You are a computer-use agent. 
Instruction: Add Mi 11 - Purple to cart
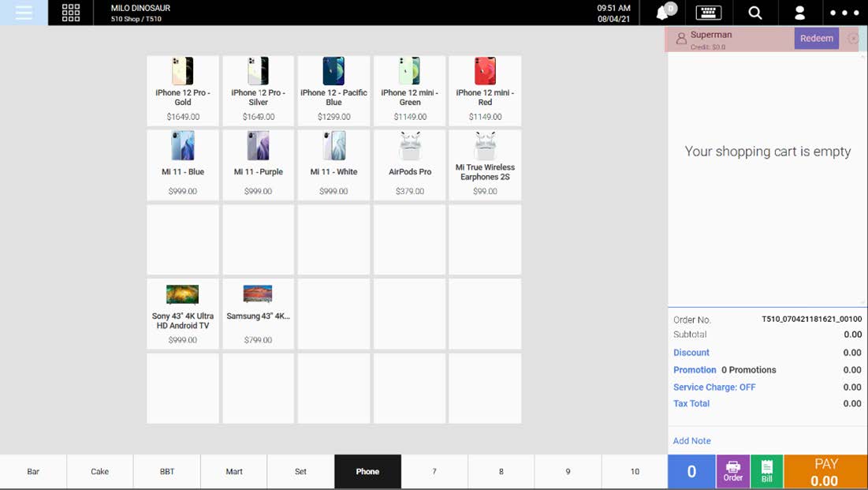tap(258, 165)
